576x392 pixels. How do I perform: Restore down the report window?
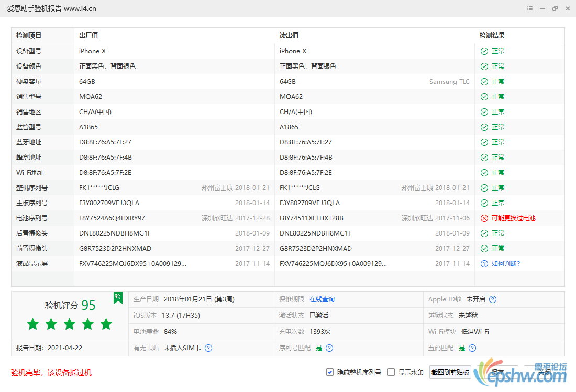coord(555,8)
